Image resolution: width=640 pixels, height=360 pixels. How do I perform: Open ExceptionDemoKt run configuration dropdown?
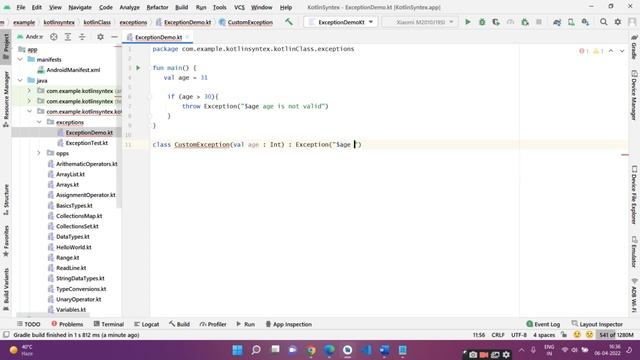click(x=341, y=22)
